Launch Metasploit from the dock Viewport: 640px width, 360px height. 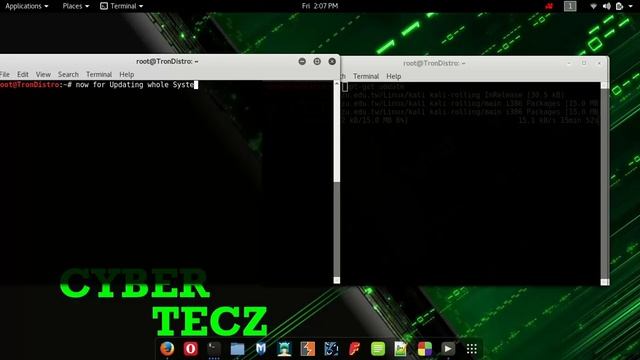261,349
